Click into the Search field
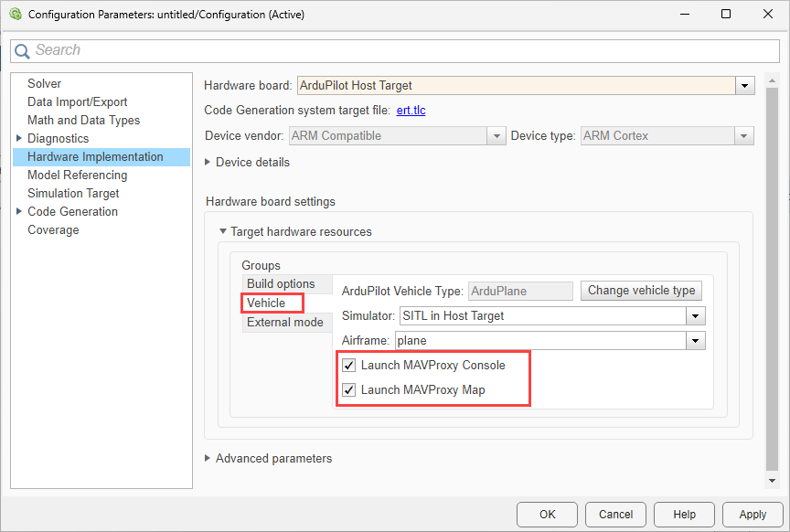790x532 pixels. [402, 51]
